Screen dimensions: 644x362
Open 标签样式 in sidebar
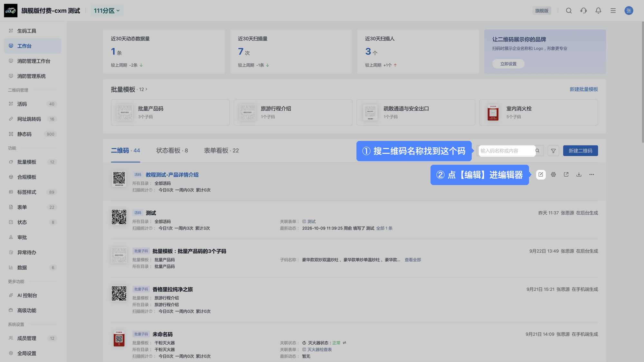point(32,192)
